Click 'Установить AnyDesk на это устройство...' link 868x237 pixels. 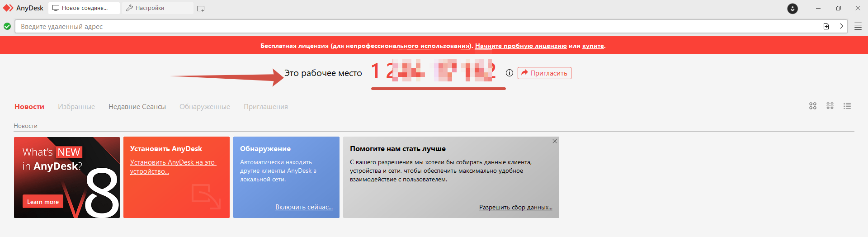pos(173,167)
